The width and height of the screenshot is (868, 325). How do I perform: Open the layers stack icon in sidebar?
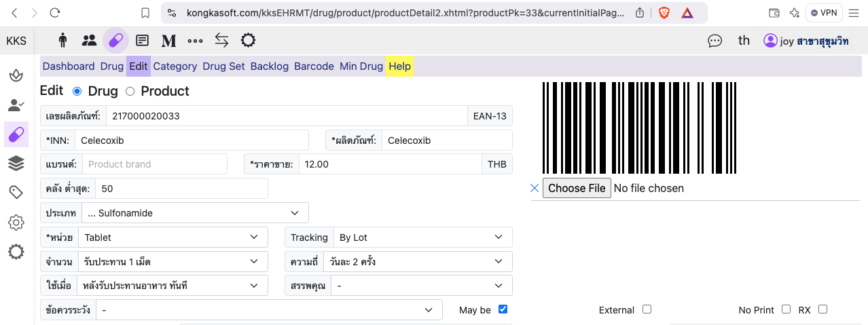(x=16, y=163)
